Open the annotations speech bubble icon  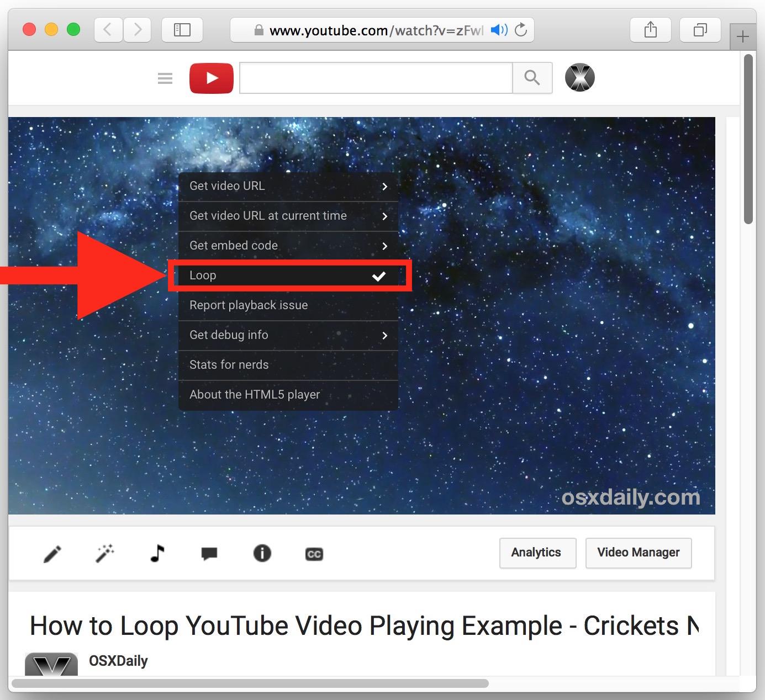pos(209,554)
